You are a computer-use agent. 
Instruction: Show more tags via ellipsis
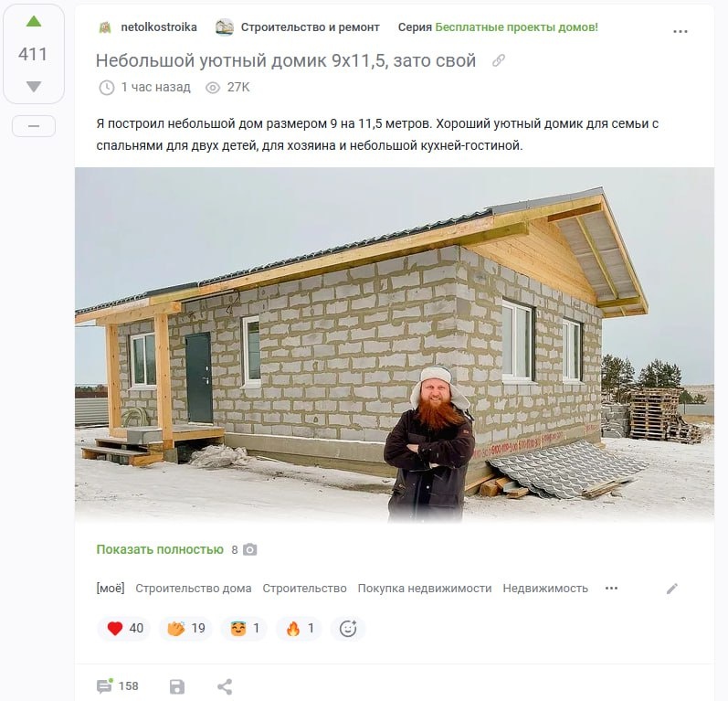[611, 588]
